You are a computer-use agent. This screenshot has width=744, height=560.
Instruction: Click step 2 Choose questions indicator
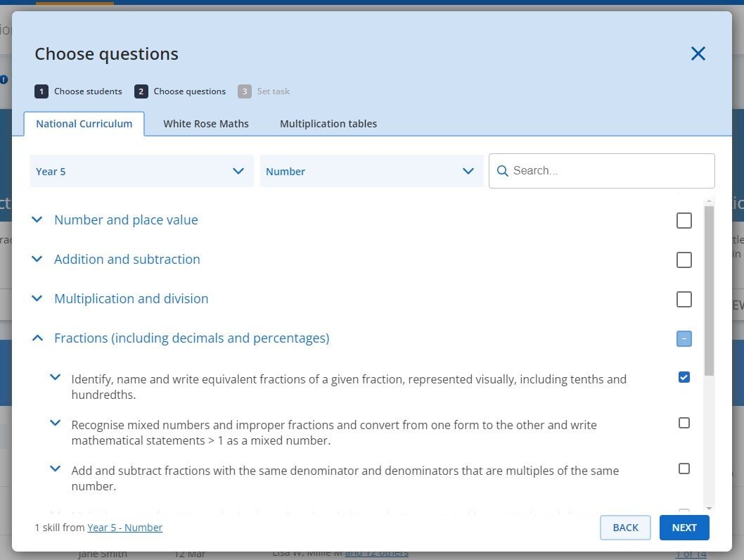(x=181, y=91)
